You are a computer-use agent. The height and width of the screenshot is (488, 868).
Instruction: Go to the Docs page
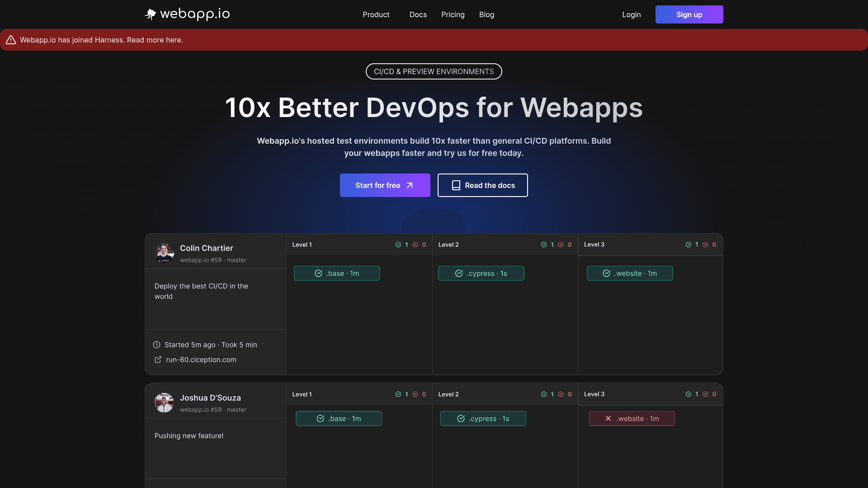coord(418,14)
